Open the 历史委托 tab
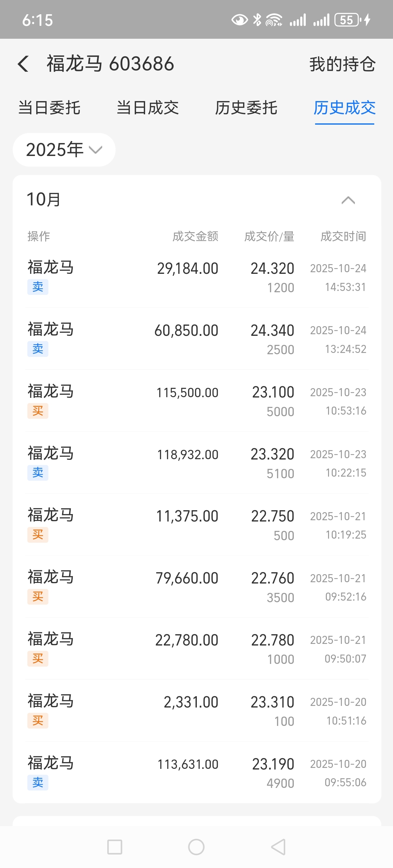This screenshot has height=868, width=393. click(246, 108)
